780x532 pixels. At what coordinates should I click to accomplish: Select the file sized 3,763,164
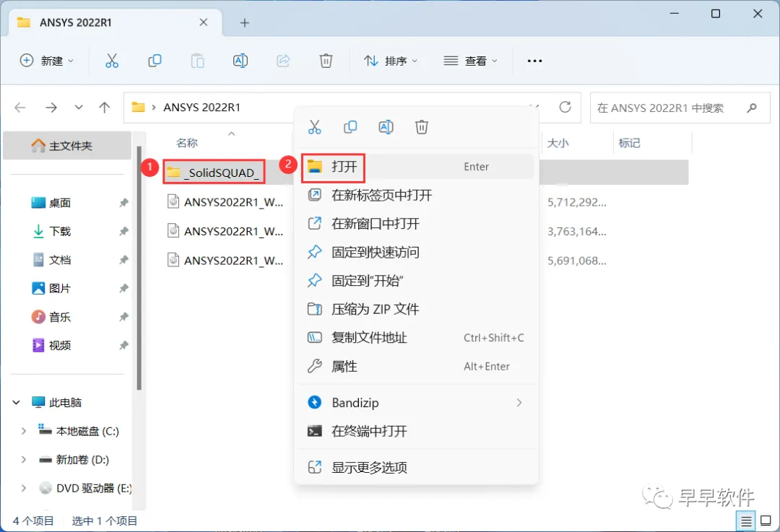[x=225, y=231]
